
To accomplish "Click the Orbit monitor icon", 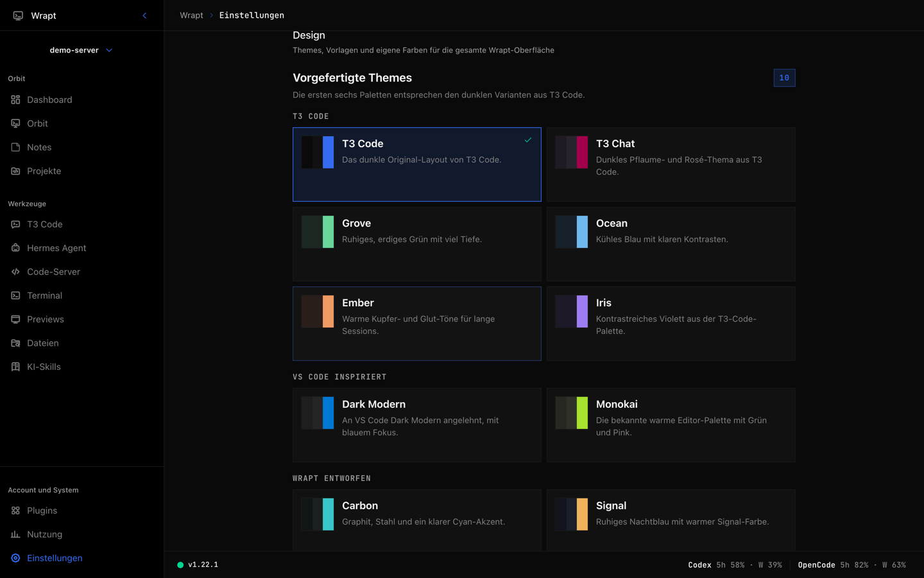I will [x=15, y=123].
